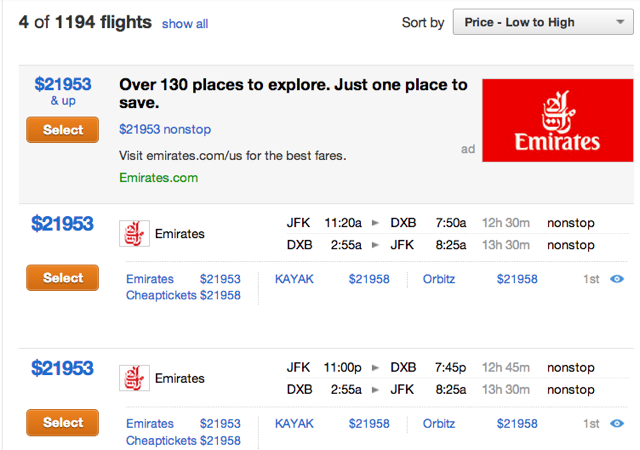Toggle eye icon on second flight result
The image size is (640, 450).
[x=617, y=423]
